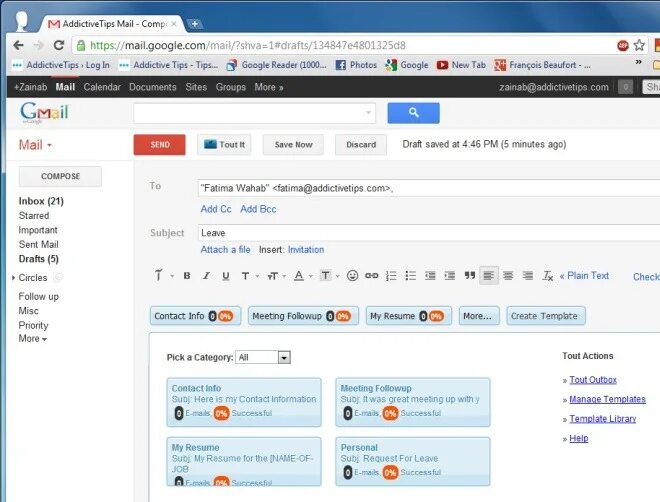The height and width of the screenshot is (502, 660).
Task: Increase indent of text
Action: 450,276
